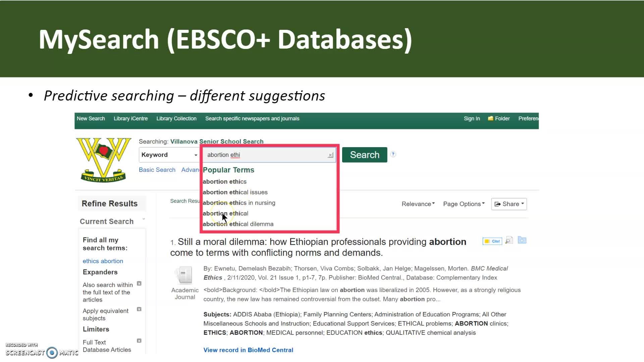Open the Page Options dropdown

[x=464, y=204]
